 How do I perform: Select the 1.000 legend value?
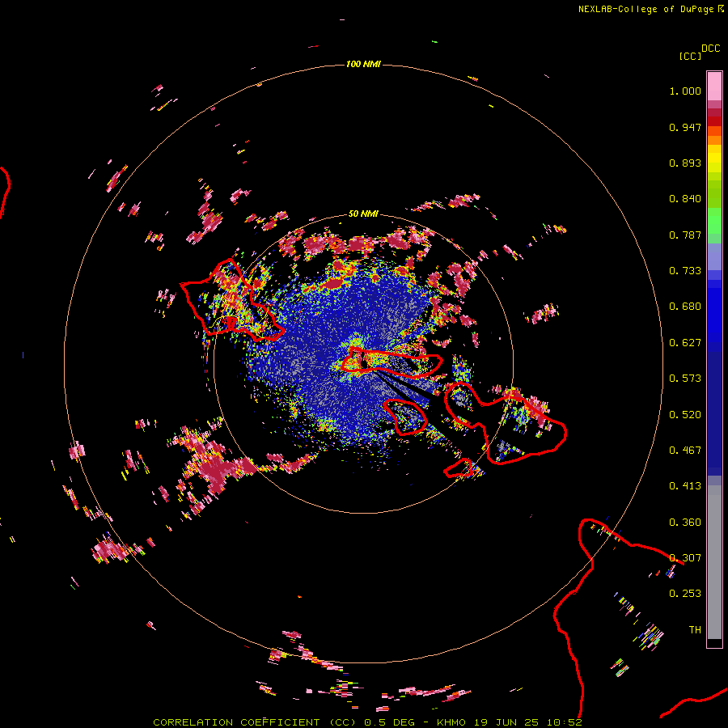tap(685, 91)
